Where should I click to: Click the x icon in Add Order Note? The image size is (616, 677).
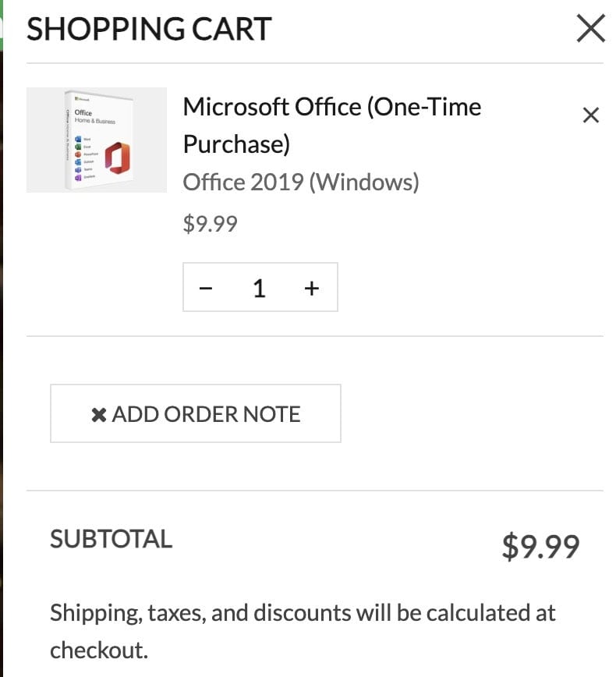[99, 414]
